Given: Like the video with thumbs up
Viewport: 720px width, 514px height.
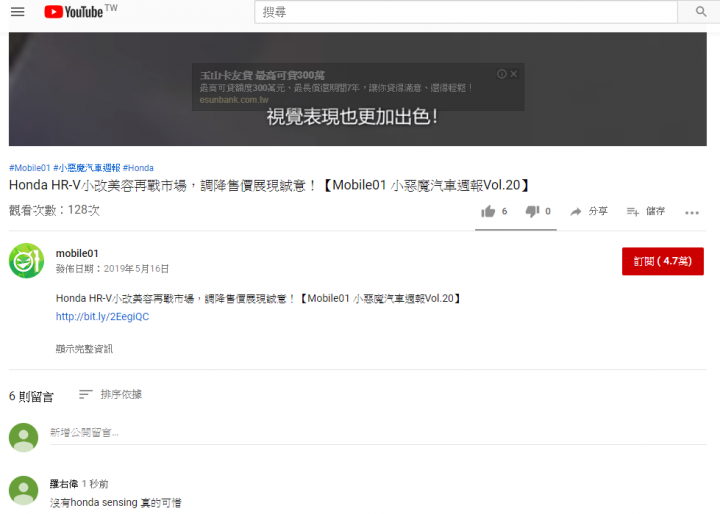Looking at the screenshot, I should [494, 211].
